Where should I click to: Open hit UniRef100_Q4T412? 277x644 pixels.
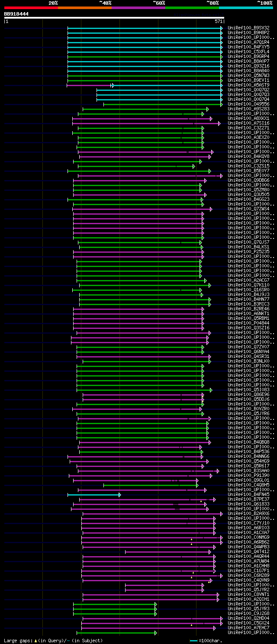(x=248, y=551)
